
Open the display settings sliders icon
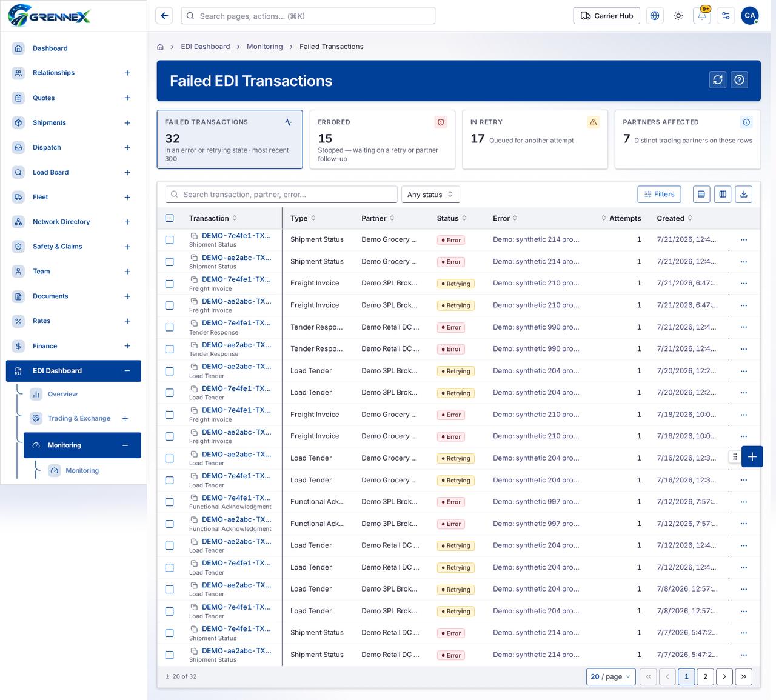726,16
